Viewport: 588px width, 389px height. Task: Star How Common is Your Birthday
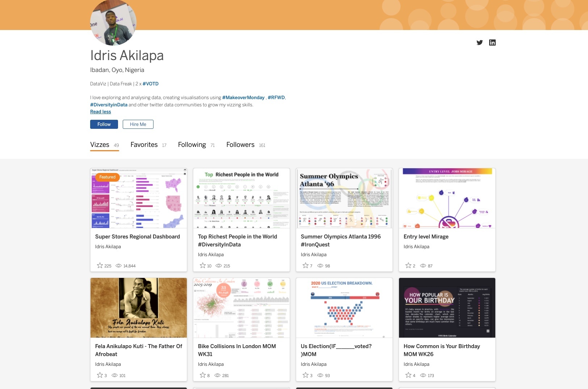pos(408,375)
